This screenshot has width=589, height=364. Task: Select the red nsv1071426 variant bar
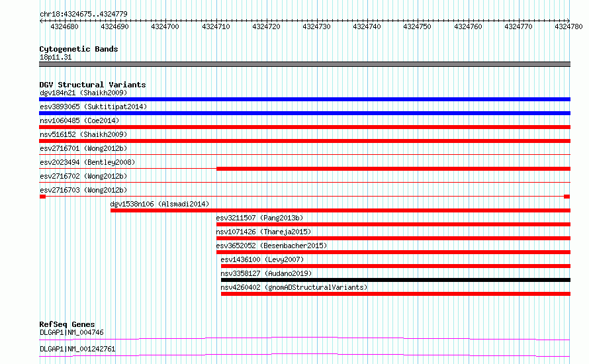(x=393, y=238)
